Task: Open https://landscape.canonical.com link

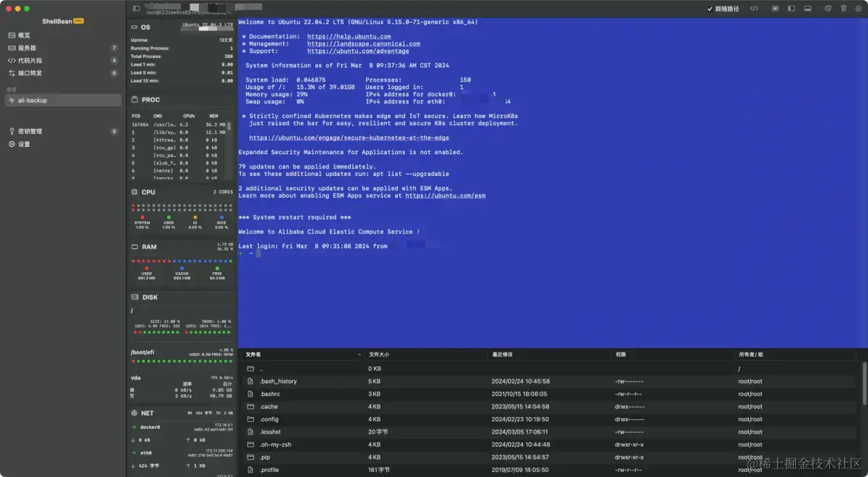Action: [363, 43]
